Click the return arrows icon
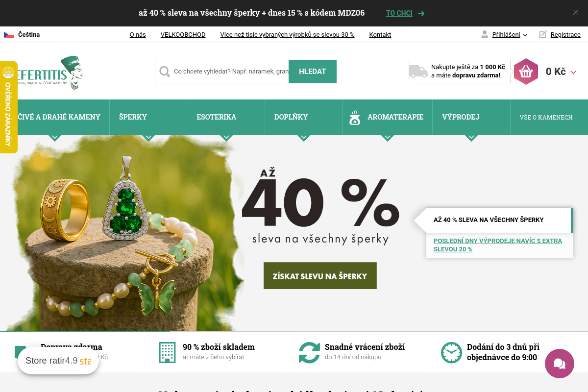The image size is (588, 392). [x=309, y=352]
